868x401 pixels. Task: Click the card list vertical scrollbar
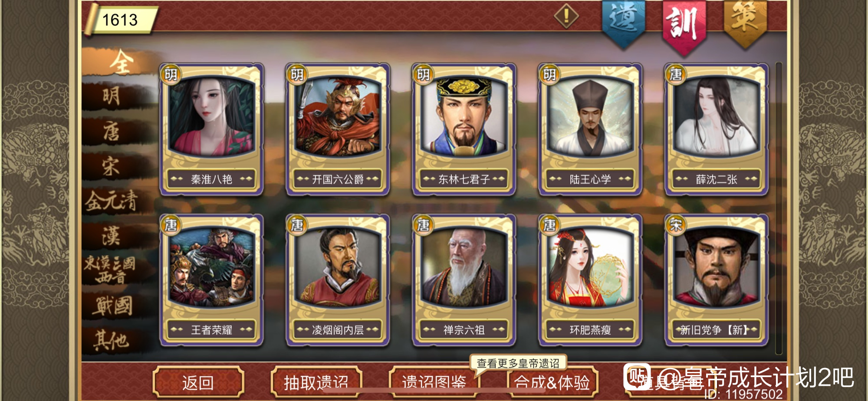point(779,208)
